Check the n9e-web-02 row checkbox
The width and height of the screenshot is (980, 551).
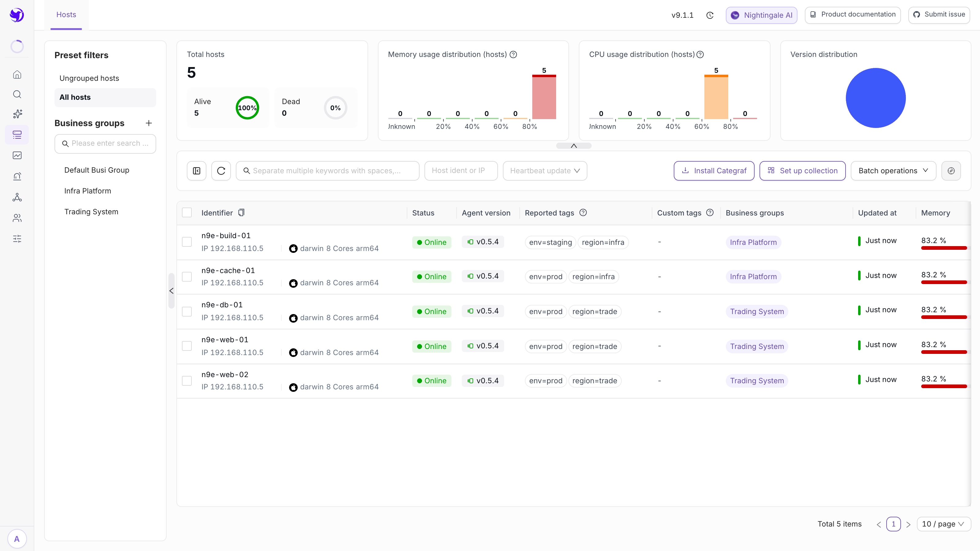[x=187, y=380]
